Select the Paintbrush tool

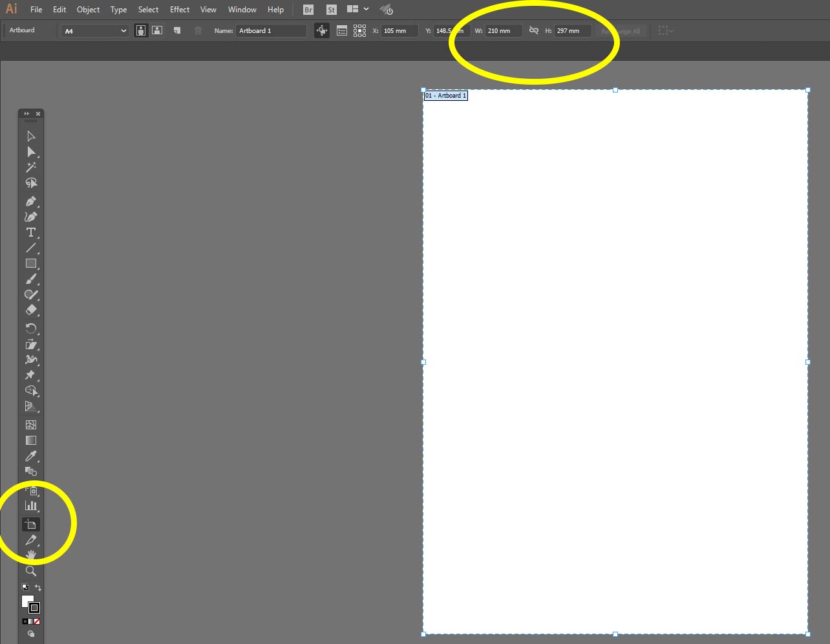30,279
